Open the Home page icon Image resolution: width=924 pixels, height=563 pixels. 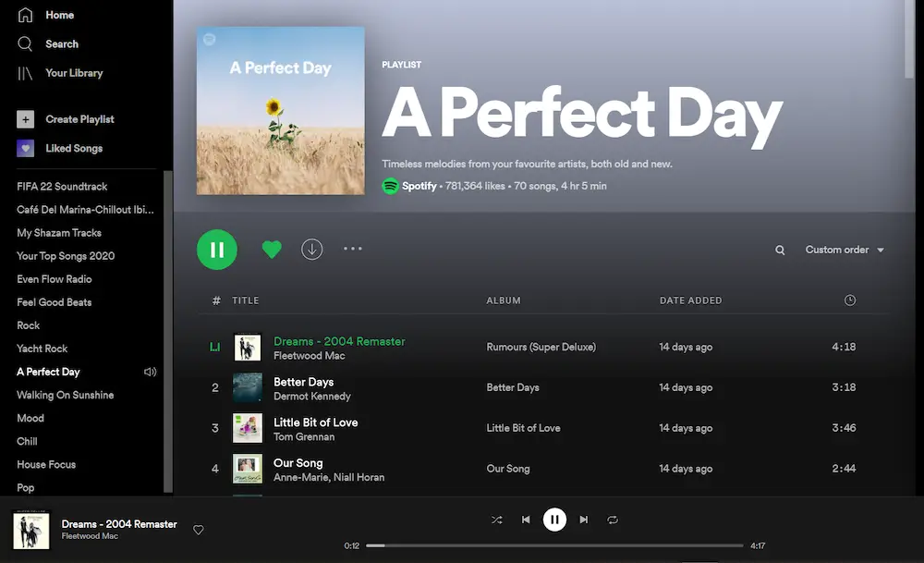[25, 15]
